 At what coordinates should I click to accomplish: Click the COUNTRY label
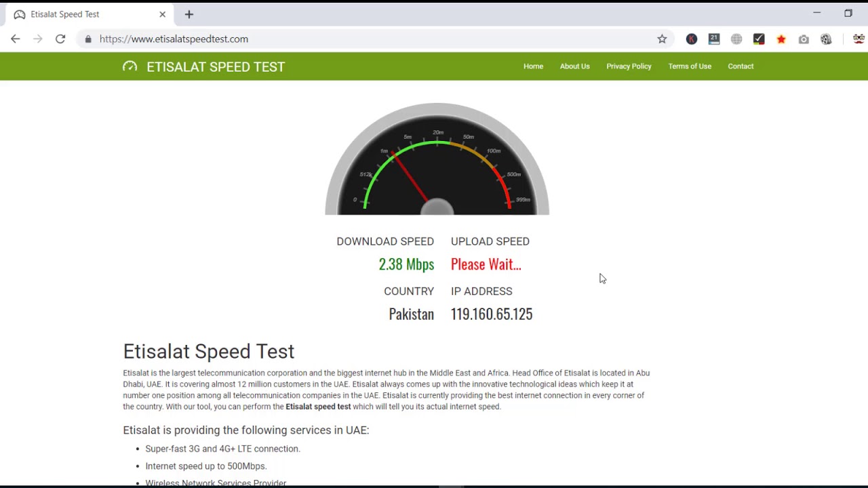click(x=409, y=291)
